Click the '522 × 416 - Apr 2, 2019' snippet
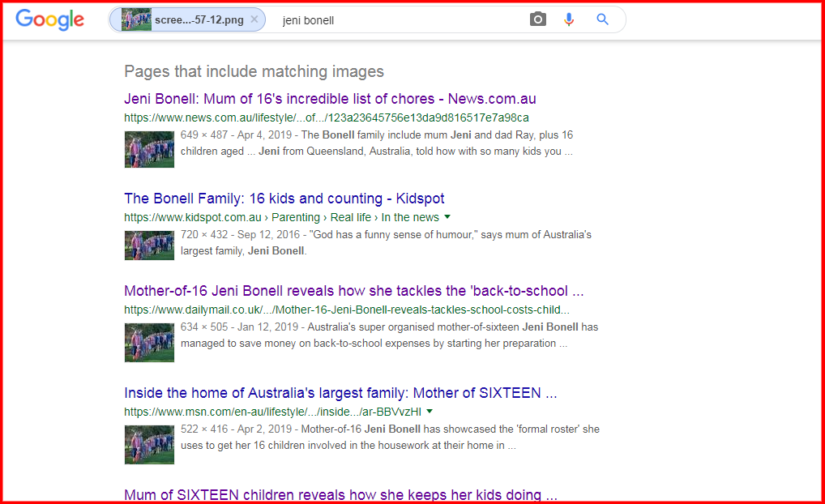The image size is (825, 504). pyautogui.click(x=390, y=438)
